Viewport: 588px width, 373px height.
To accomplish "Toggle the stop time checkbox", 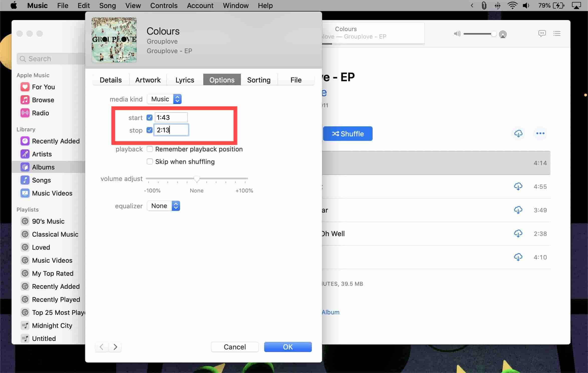I will [150, 130].
